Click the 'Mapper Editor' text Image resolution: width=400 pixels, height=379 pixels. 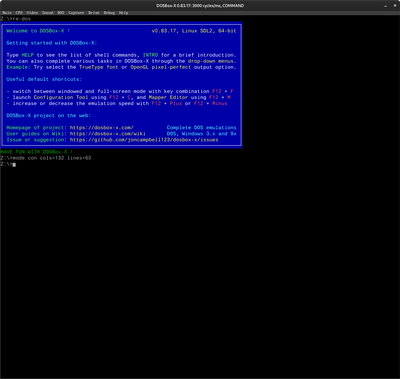pyautogui.click(x=169, y=97)
